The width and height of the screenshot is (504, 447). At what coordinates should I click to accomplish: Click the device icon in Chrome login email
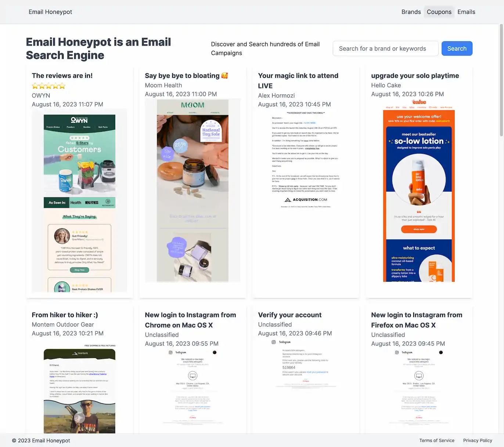[x=192, y=375]
